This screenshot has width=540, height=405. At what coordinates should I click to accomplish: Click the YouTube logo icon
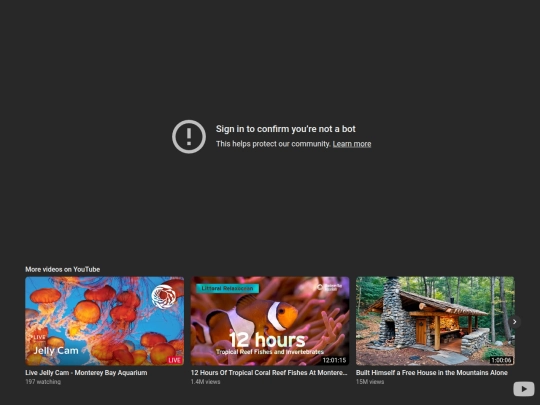click(523, 389)
